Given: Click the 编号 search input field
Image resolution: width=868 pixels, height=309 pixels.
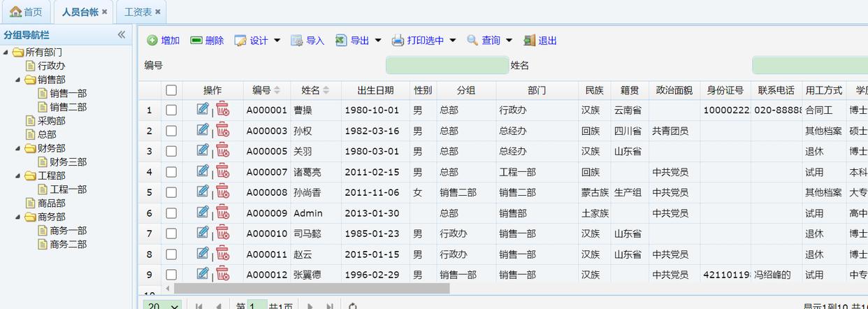Looking at the screenshot, I should click(x=447, y=65).
